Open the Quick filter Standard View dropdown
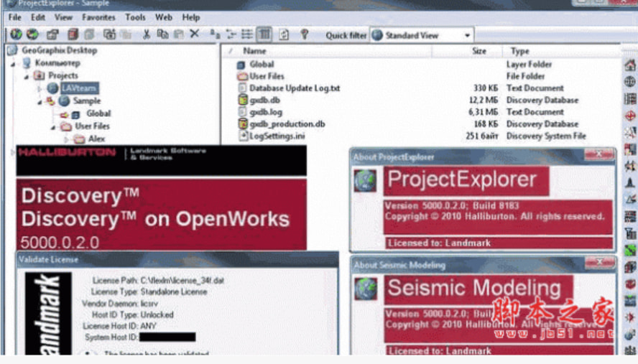The image size is (638, 364). point(467,34)
